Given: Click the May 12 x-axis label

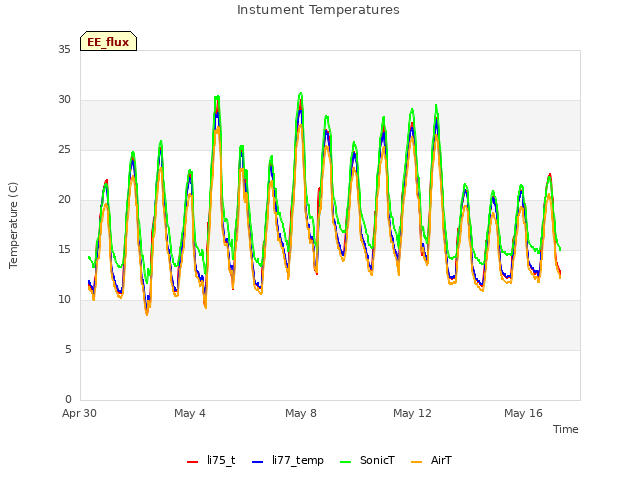Looking at the screenshot, I should (412, 413).
